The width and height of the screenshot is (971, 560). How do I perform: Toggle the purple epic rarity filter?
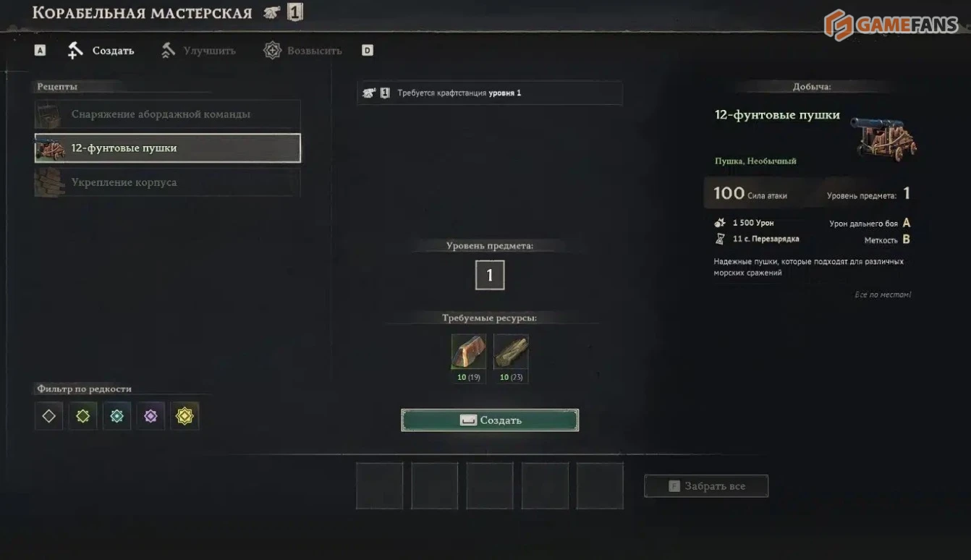click(x=150, y=416)
